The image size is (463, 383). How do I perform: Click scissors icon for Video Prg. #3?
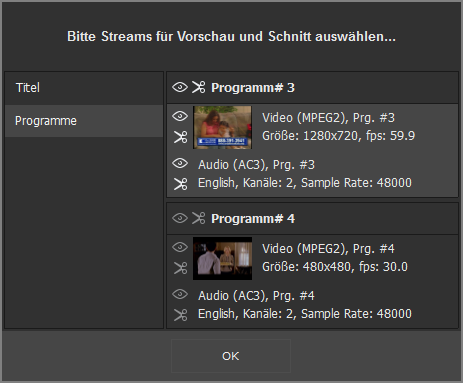click(180, 137)
